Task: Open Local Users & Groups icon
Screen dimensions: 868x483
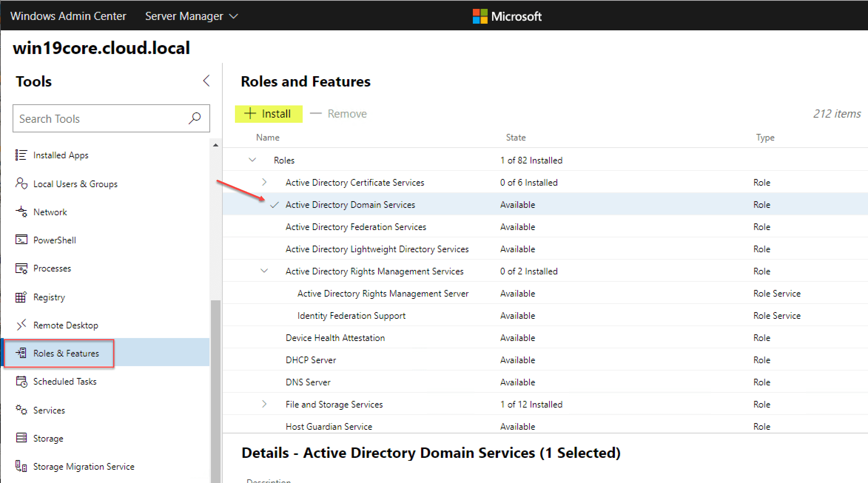Action: [21, 183]
